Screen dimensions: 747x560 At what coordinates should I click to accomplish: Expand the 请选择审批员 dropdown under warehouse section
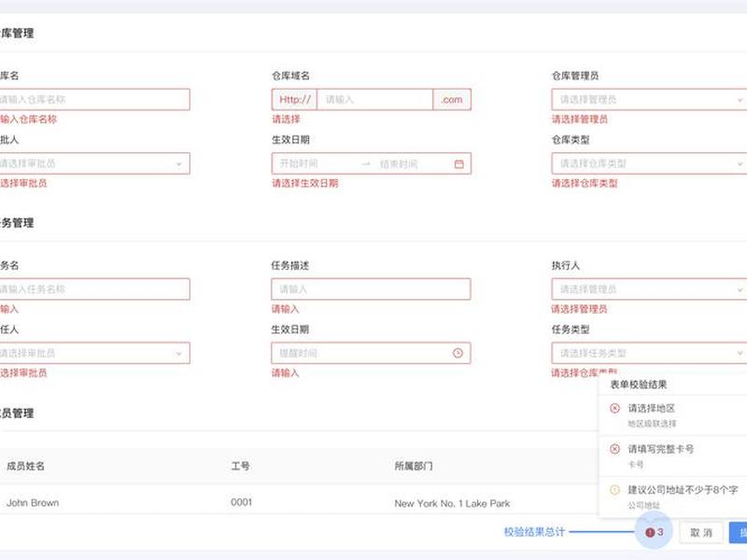click(94, 163)
